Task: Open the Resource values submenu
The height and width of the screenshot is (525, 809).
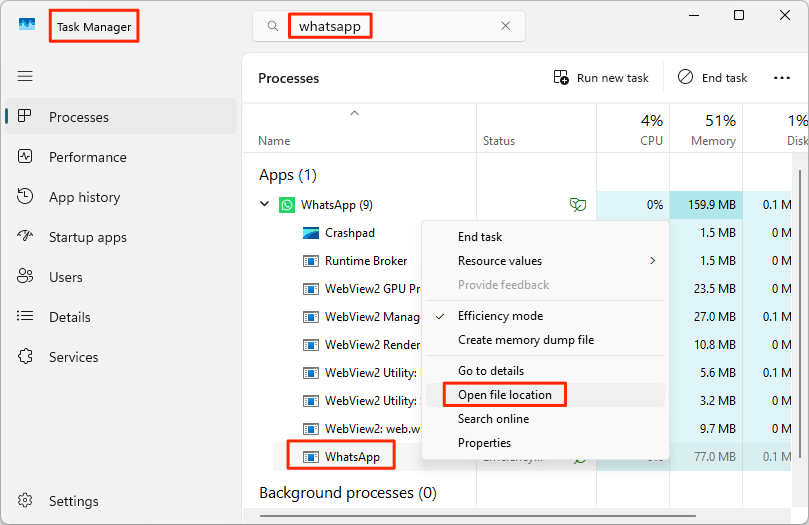Action: [x=545, y=261]
